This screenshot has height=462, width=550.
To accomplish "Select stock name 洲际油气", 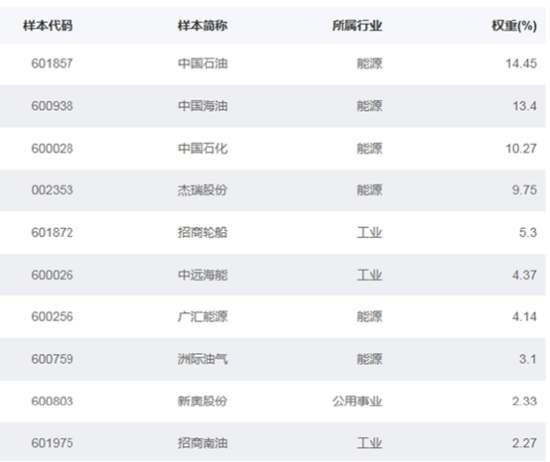I will (202, 359).
